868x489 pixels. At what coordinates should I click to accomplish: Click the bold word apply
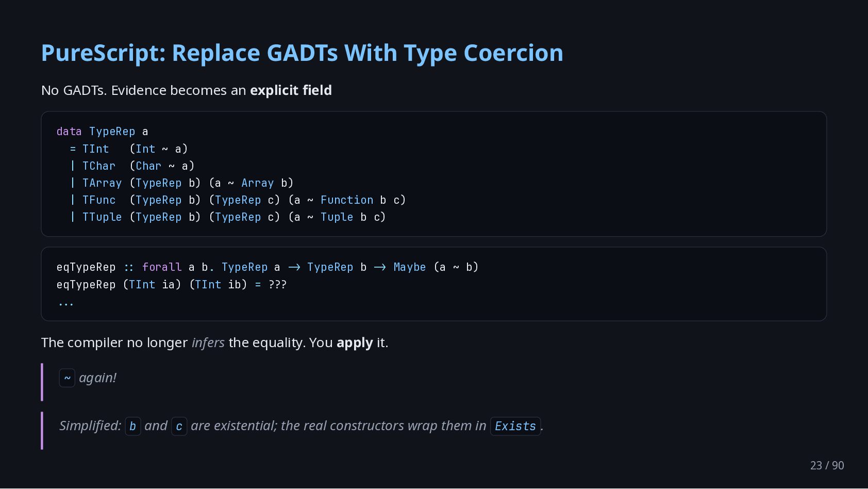click(355, 343)
